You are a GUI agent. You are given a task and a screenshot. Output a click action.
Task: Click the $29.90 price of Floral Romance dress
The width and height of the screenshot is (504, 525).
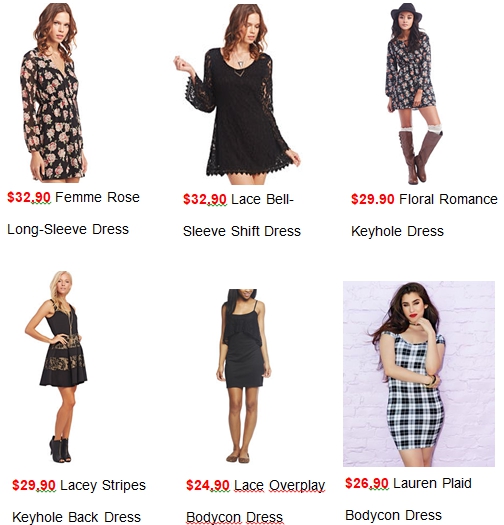(372, 199)
